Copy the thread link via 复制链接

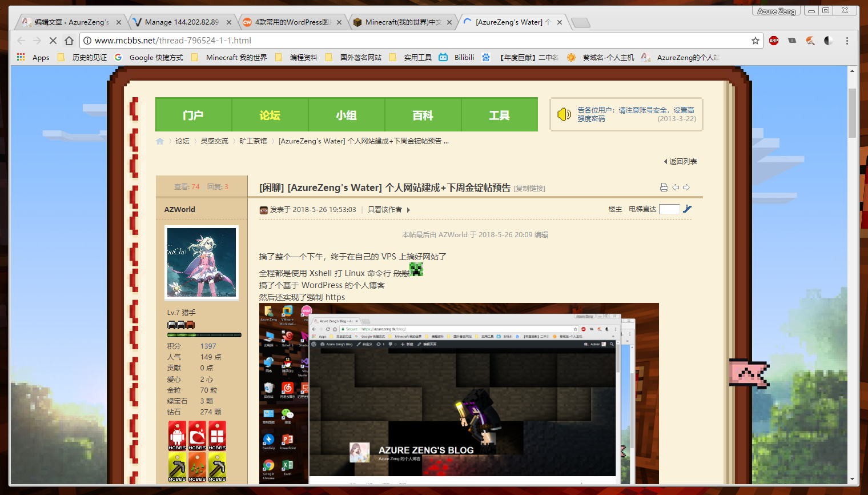(x=529, y=189)
